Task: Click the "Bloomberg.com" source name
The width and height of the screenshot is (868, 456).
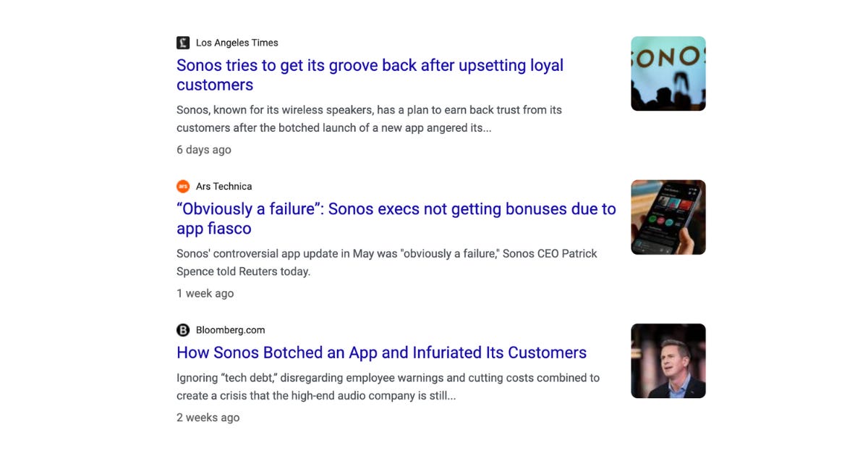Action: click(231, 330)
